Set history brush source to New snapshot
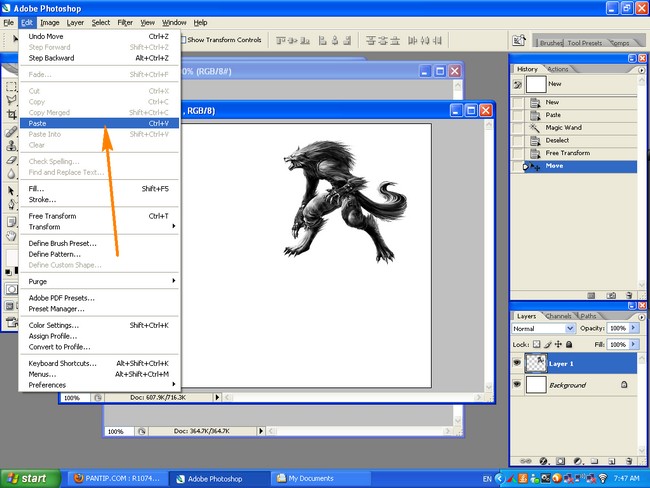 pyautogui.click(x=517, y=85)
